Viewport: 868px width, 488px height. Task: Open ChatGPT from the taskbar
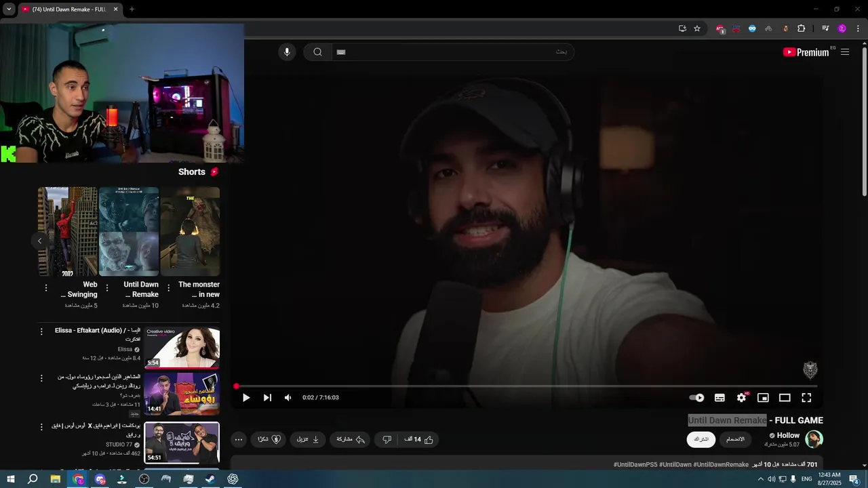coord(233,479)
